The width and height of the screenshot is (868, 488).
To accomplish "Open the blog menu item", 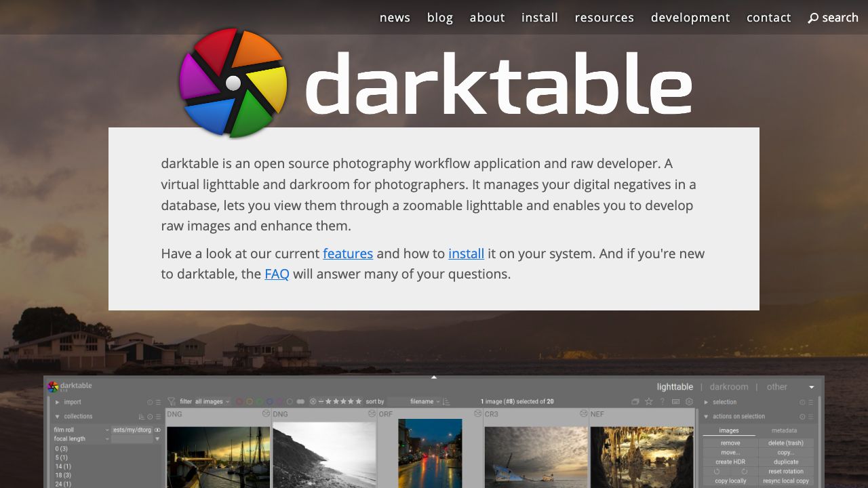I will 440,18.
